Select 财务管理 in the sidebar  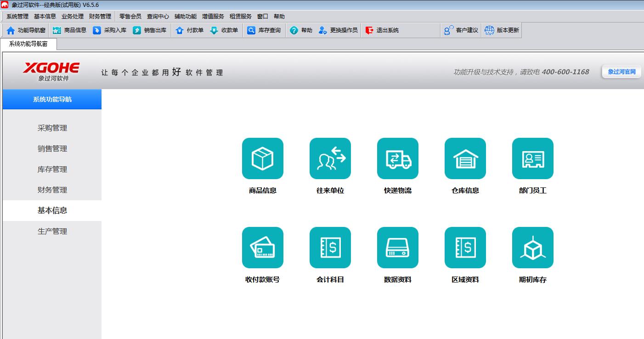coord(52,190)
